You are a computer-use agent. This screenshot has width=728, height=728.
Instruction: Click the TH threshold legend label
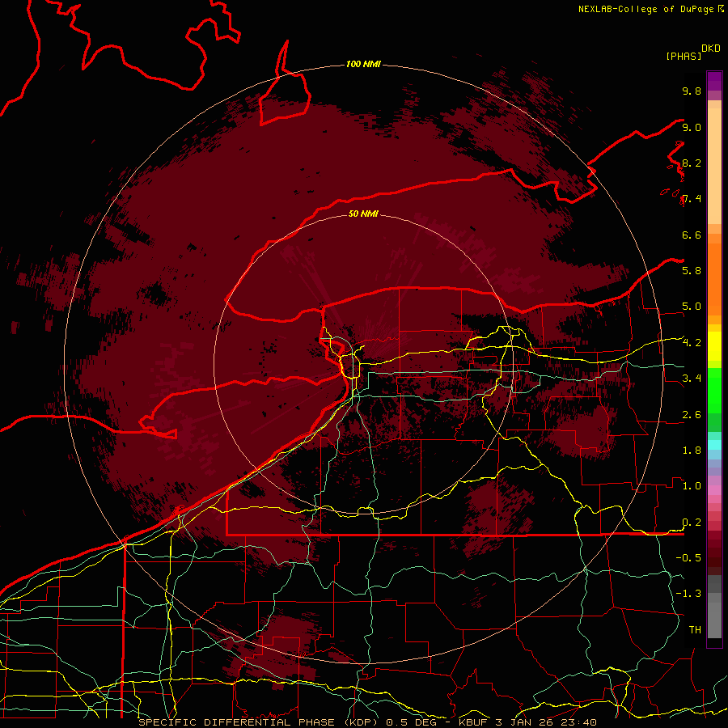pyautogui.click(x=695, y=629)
